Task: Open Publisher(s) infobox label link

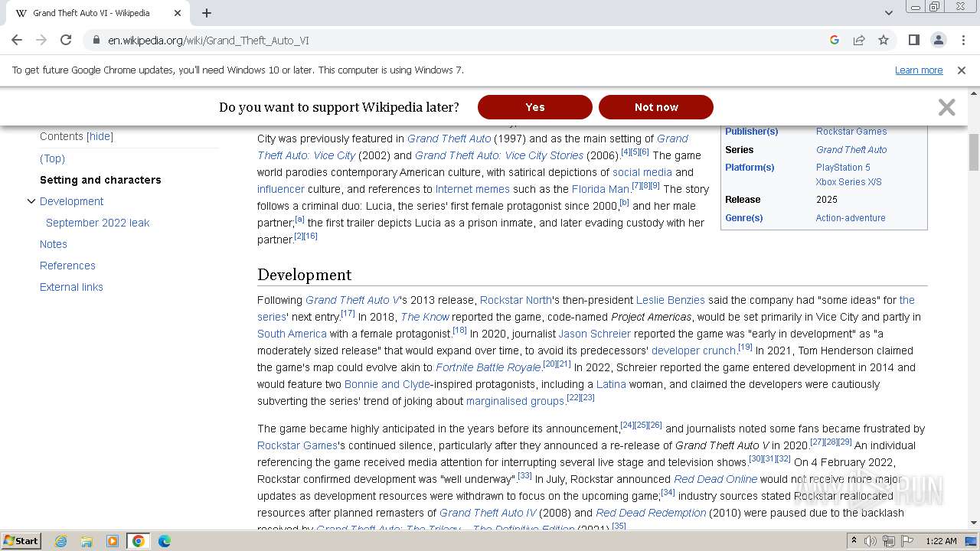Action: click(752, 132)
